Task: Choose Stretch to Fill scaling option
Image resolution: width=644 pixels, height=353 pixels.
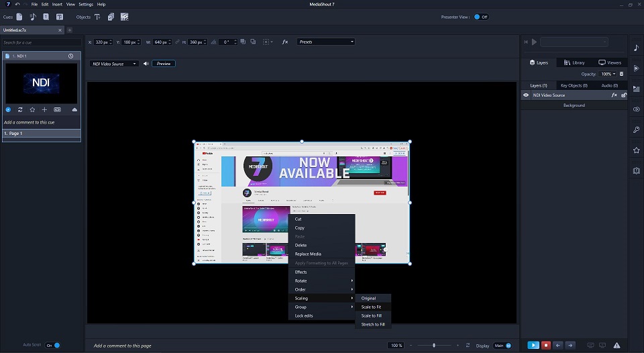Action: pyautogui.click(x=373, y=324)
